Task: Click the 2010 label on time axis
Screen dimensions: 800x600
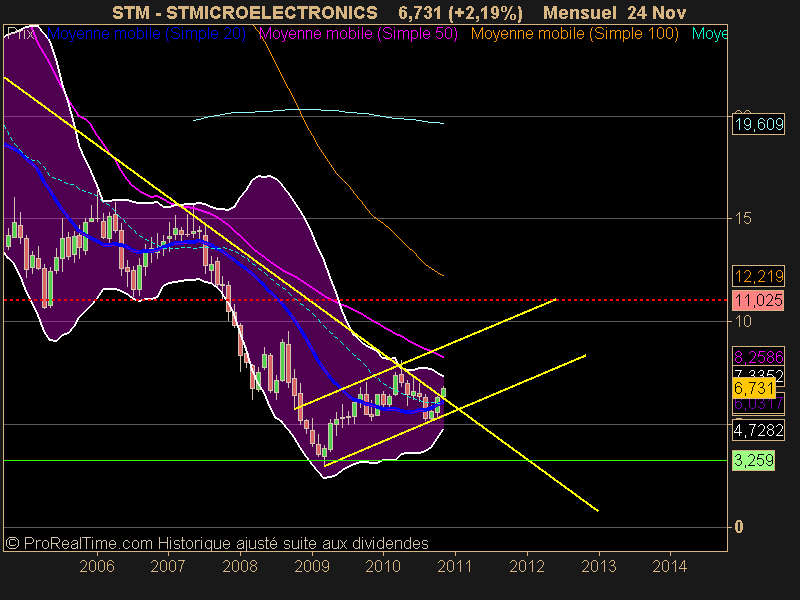Action: [383, 566]
